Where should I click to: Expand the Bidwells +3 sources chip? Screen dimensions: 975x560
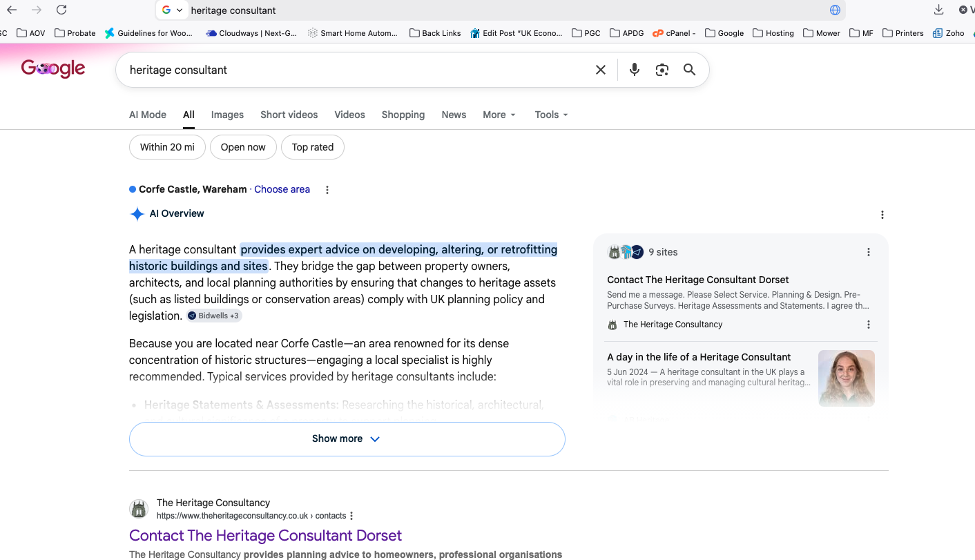coord(214,316)
